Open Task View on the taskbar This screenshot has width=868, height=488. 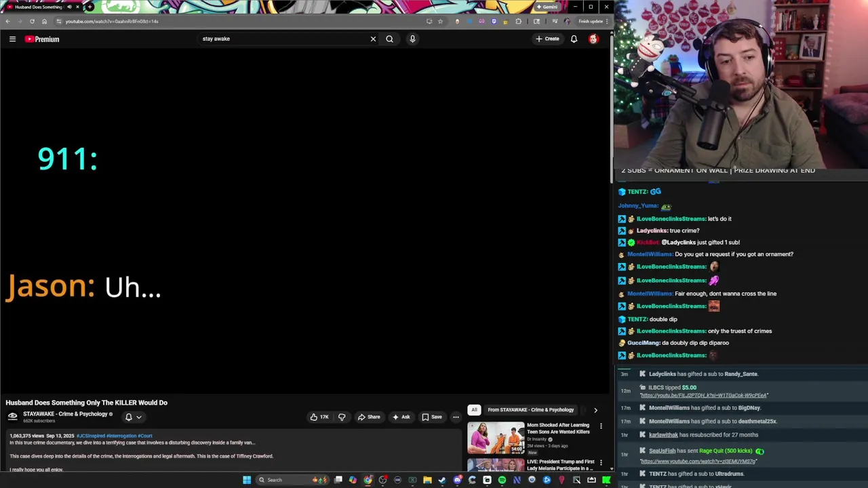[x=338, y=480]
